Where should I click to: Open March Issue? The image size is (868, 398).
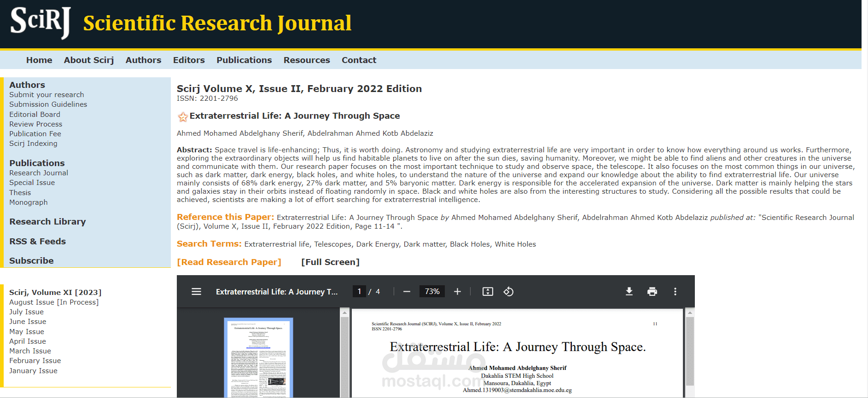pyautogui.click(x=30, y=351)
